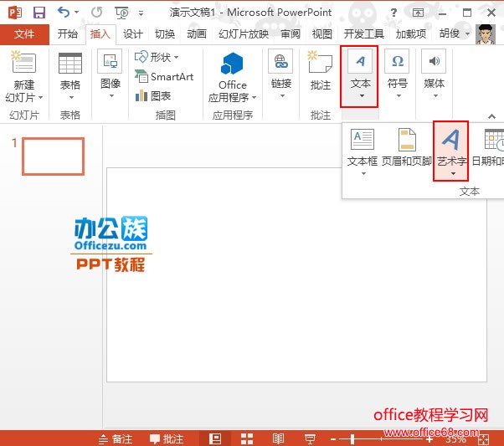Open the 动画 Animations tab
This screenshot has width=504, height=446.
(197, 33)
